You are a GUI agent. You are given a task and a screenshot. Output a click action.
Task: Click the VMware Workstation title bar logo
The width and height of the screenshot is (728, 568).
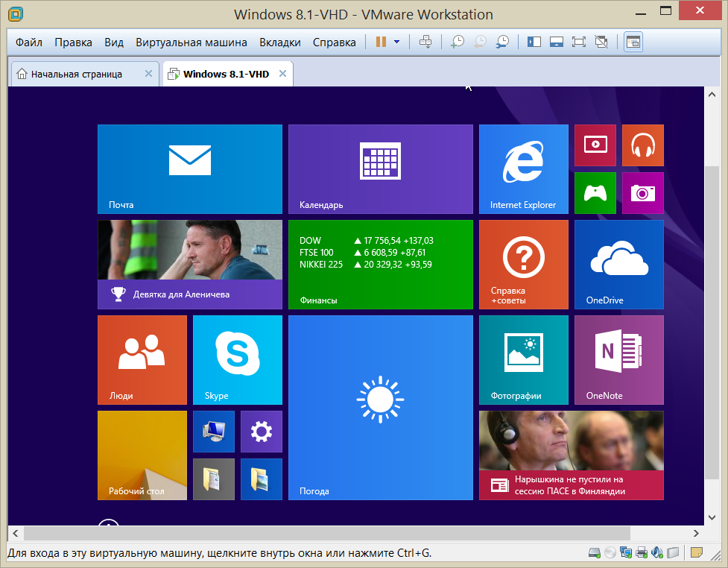pyautogui.click(x=16, y=14)
